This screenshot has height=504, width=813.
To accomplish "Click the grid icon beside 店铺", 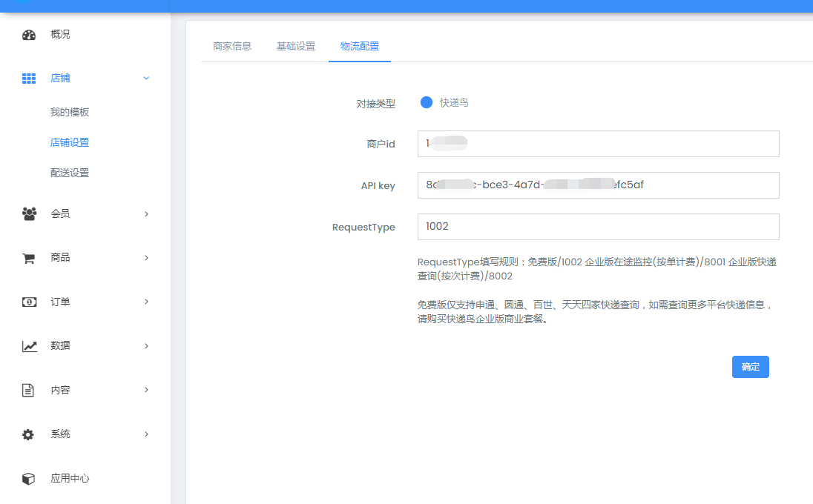I will pos(29,79).
